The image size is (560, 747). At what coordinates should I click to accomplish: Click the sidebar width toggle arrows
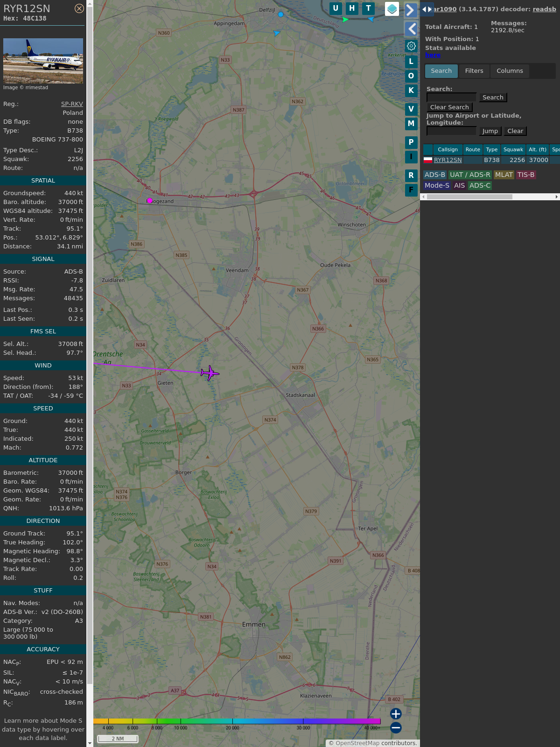pyautogui.click(x=427, y=9)
